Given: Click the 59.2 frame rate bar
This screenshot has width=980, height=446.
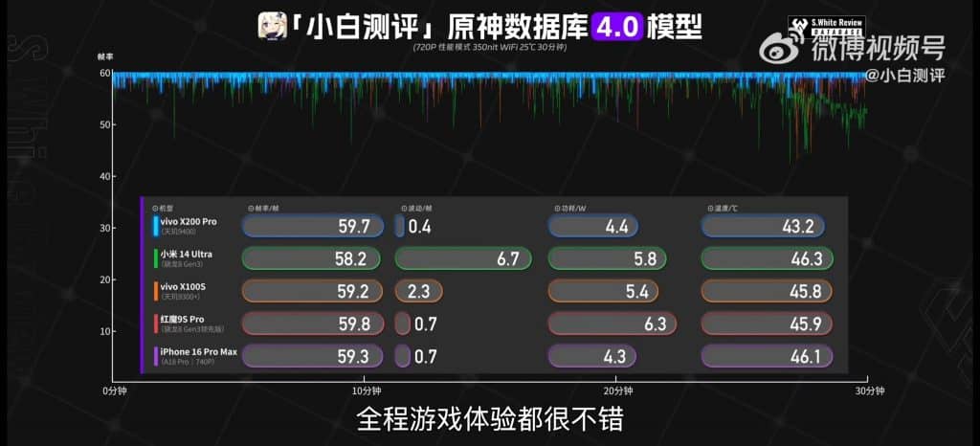Looking at the screenshot, I should (313, 291).
